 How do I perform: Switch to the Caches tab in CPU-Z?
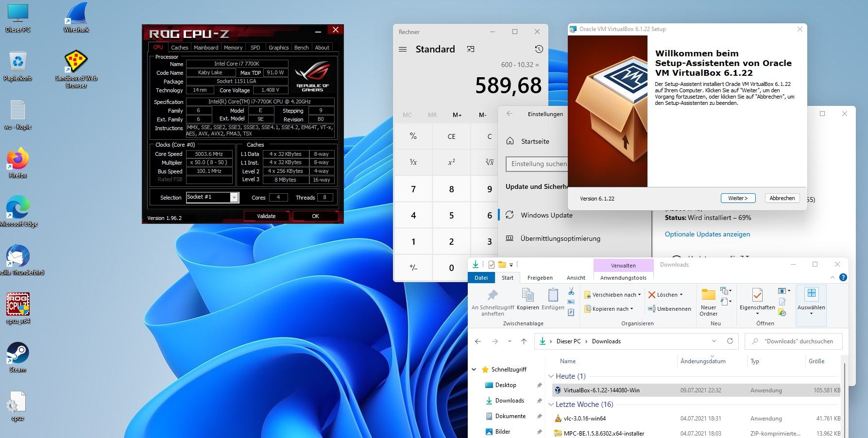coord(179,48)
